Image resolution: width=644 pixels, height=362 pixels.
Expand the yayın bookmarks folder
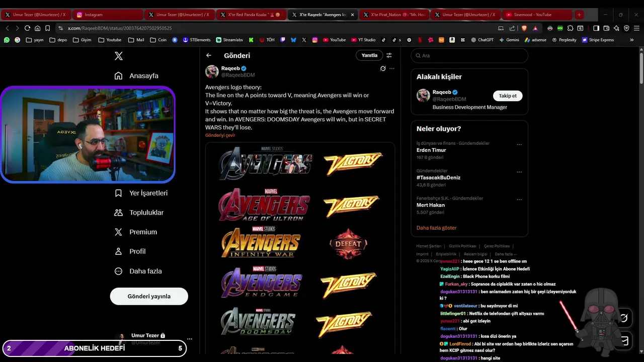point(35,40)
